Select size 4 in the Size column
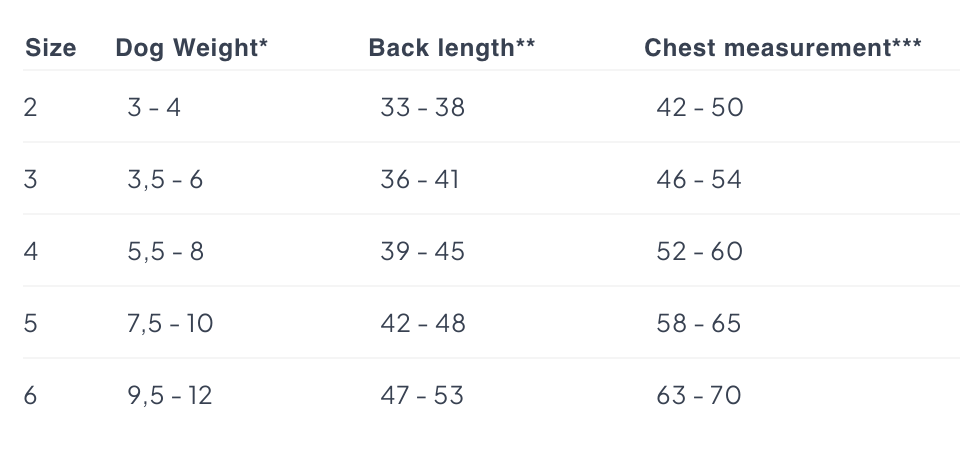Screen dimensions: 960x468 (x=31, y=252)
